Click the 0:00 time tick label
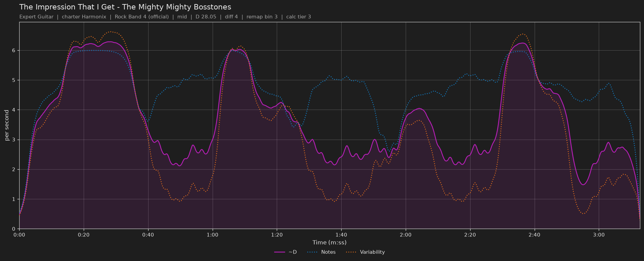Viewport: 644px width, 261px height. pyautogui.click(x=19, y=235)
